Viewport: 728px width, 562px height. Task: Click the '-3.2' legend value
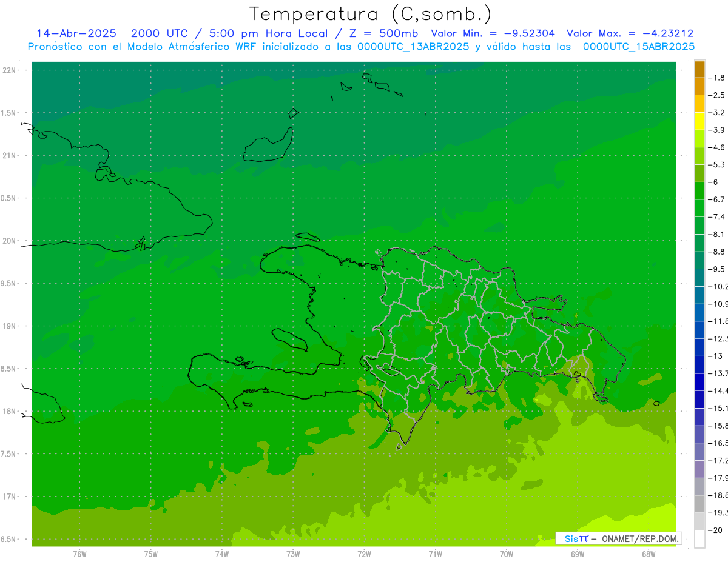coord(717,112)
